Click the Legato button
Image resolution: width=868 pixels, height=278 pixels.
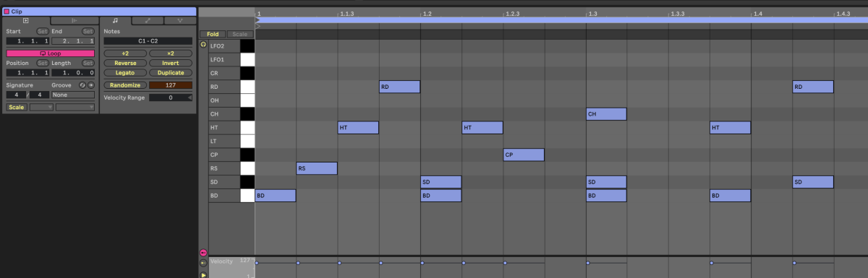[x=124, y=73]
